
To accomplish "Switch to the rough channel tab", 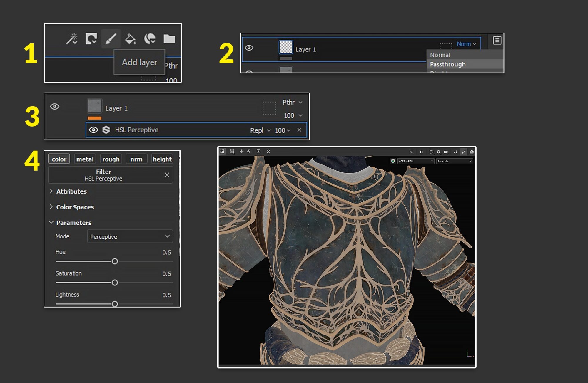I will click(111, 159).
